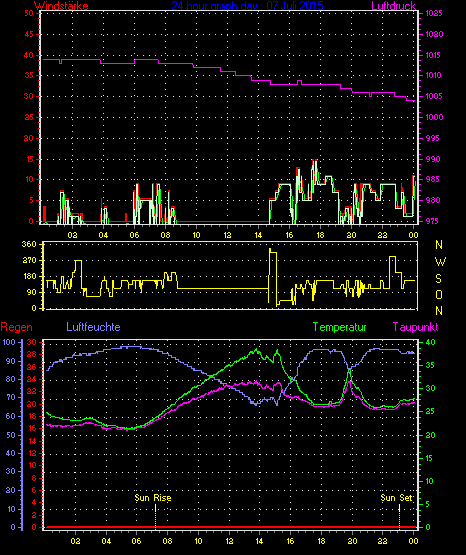Click the Windstärke axis label
466x555 pixels.
tap(61, 6)
